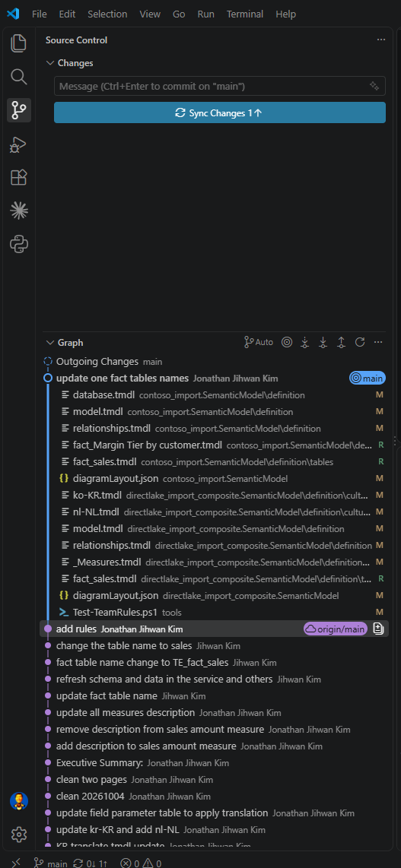The image size is (401, 868).
Task: Open Test-TeamRules.ps1 in tools
Action: pyautogui.click(x=215, y=613)
